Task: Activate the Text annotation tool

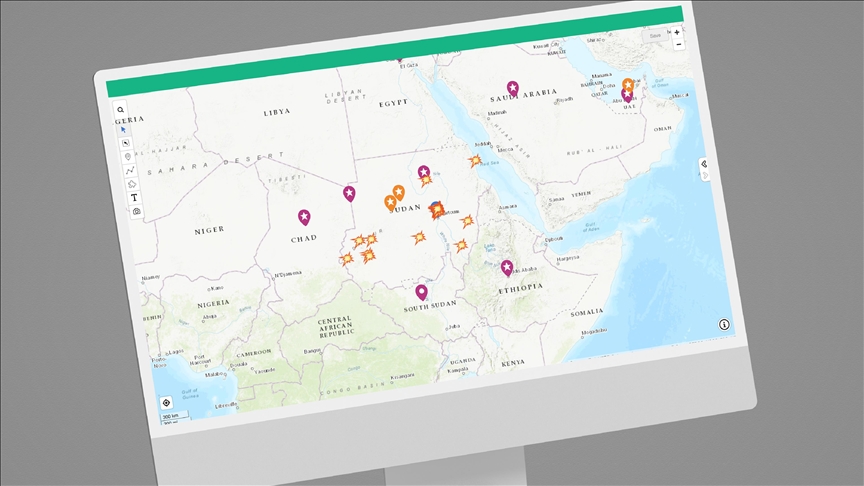Action: point(134,198)
